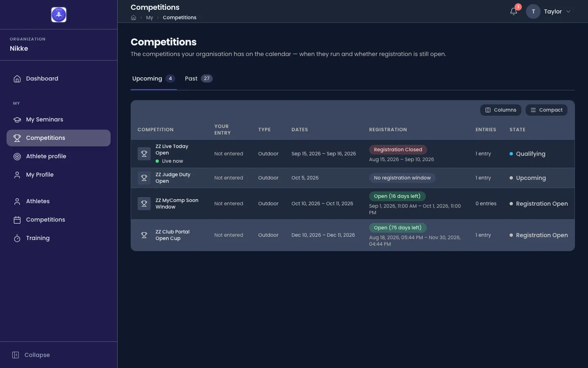Switch to the Upcoming tab

154,79
